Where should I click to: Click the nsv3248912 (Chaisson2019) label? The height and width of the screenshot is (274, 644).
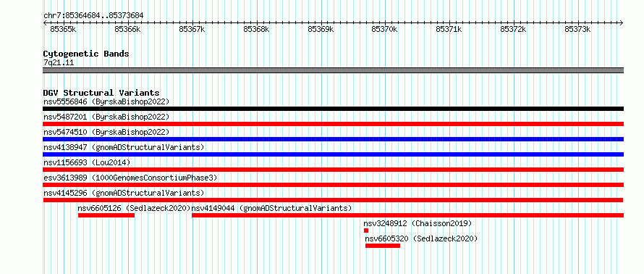tap(418, 223)
